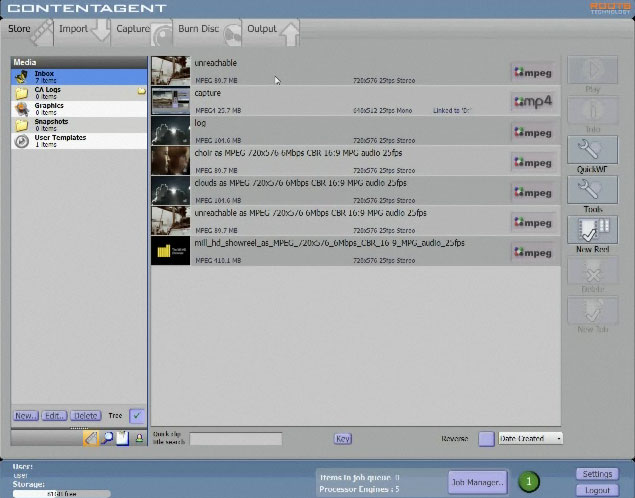
Task: Click the green job status indicator
Action: click(x=527, y=482)
